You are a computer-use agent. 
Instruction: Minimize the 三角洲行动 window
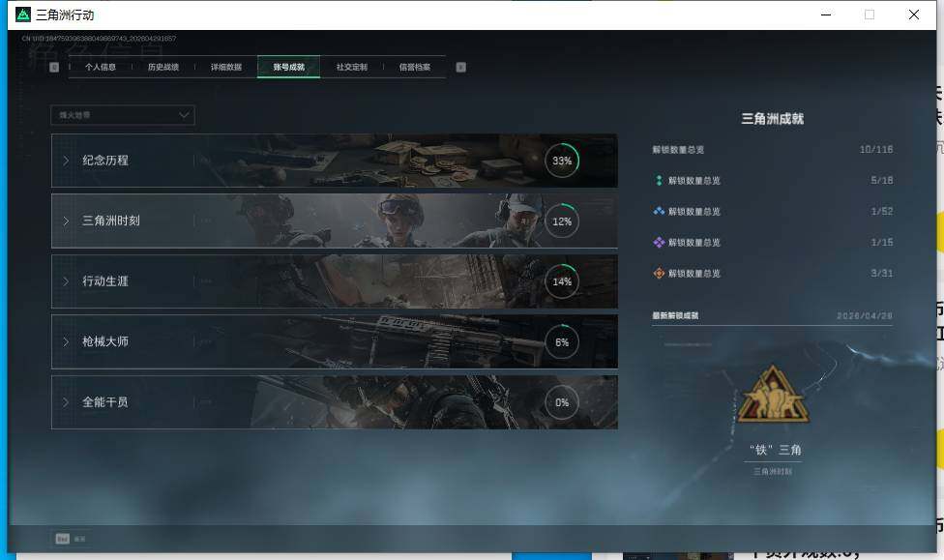pyautogui.click(x=826, y=15)
